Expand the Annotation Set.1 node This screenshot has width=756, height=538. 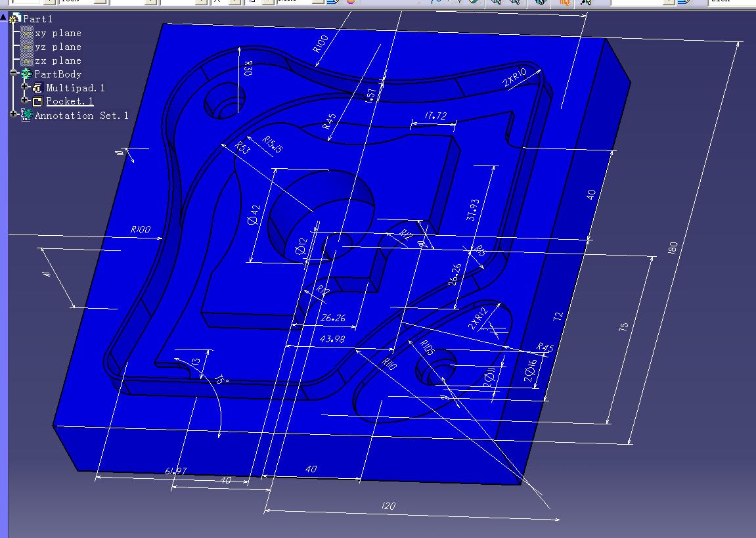[x=14, y=114]
